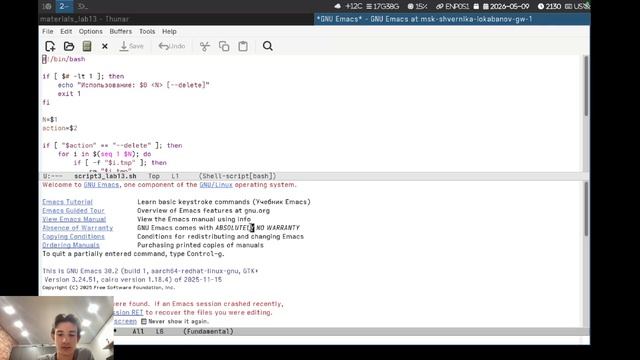
Task: Click View Emacs Manual link
Action: tap(74, 219)
